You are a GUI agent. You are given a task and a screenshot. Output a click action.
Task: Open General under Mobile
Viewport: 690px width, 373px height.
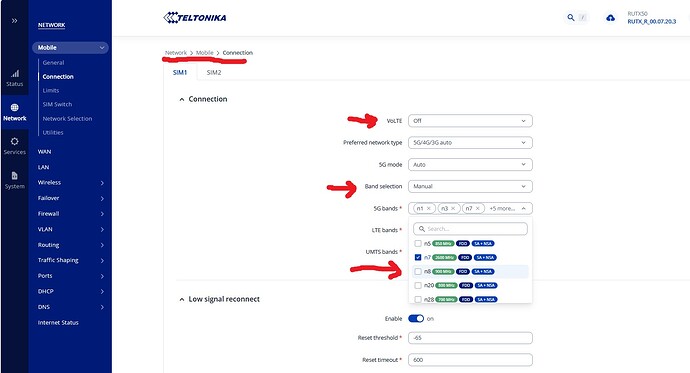(53, 62)
